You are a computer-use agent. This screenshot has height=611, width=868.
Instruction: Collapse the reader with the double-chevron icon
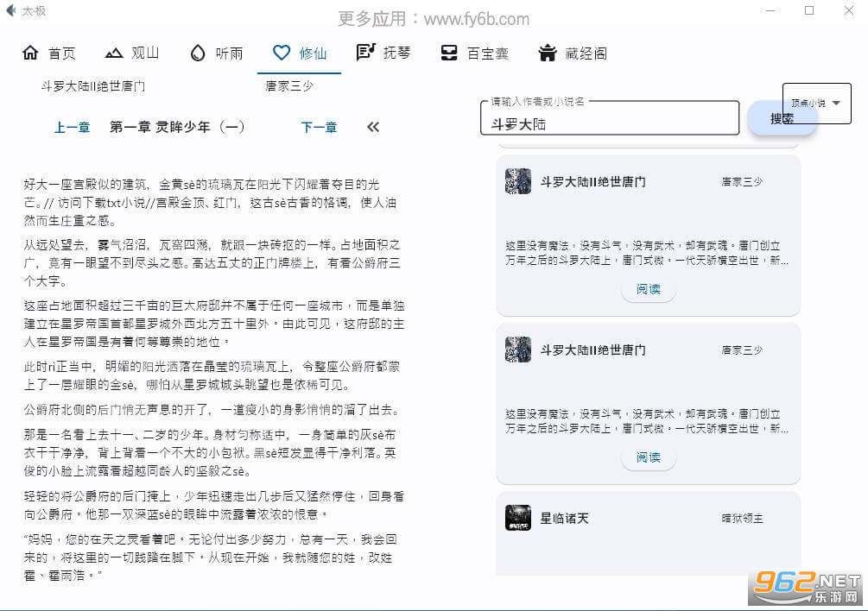(373, 127)
